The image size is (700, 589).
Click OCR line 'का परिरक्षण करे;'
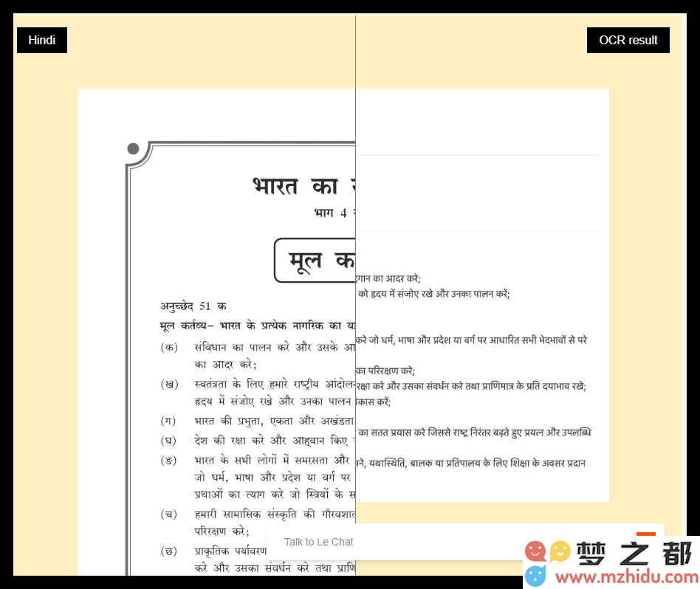click(x=385, y=371)
